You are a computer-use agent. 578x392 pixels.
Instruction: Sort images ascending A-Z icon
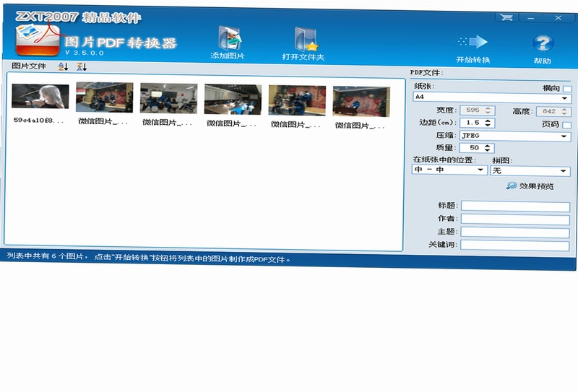pyautogui.click(x=64, y=66)
